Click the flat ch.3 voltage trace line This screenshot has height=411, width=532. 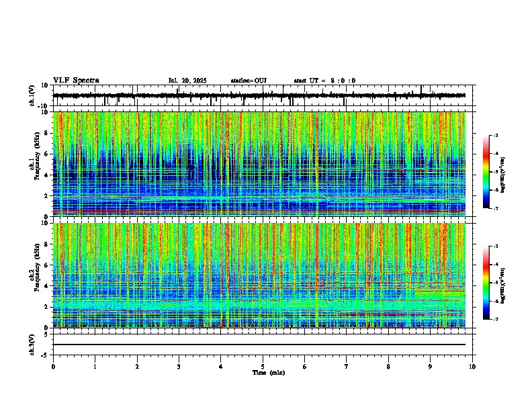(259, 345)
